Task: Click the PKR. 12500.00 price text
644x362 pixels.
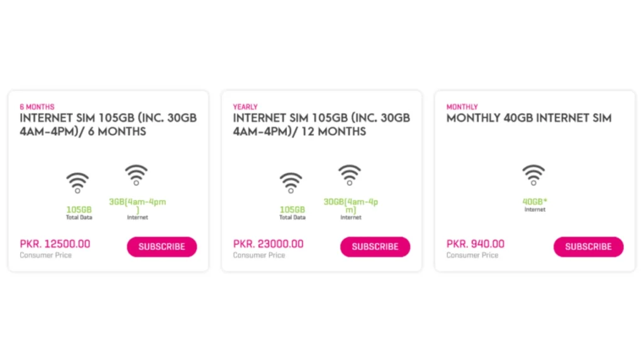Action: point(54,244)
